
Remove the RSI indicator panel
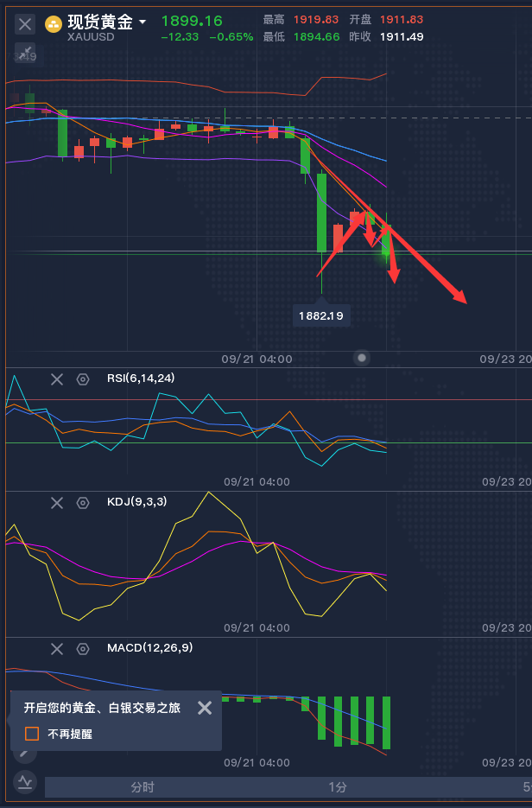tap(57, 379)
